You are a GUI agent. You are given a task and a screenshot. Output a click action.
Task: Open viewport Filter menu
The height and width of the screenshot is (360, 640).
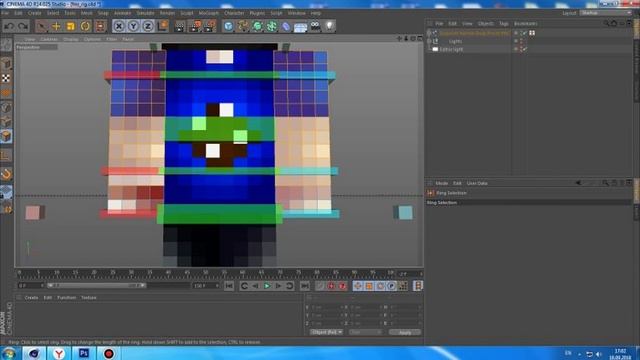coord(111,39)
